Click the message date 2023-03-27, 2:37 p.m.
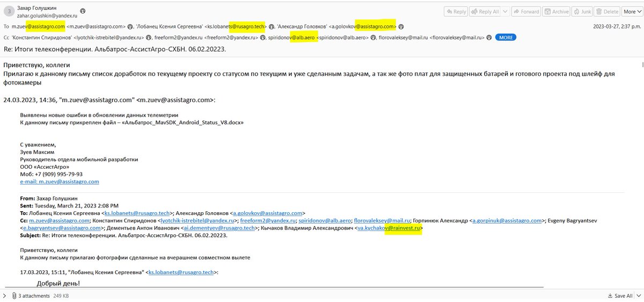 point(617,26)
